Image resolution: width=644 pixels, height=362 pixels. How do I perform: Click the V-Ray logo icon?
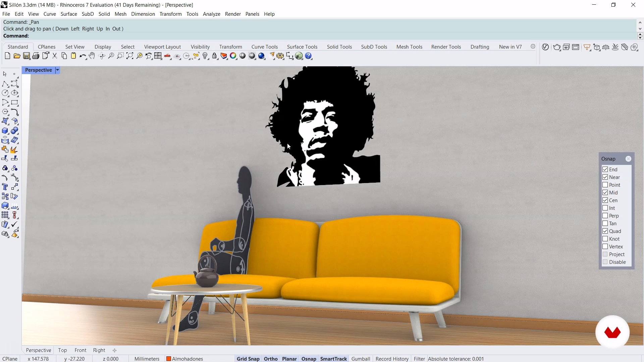(545, 47)
